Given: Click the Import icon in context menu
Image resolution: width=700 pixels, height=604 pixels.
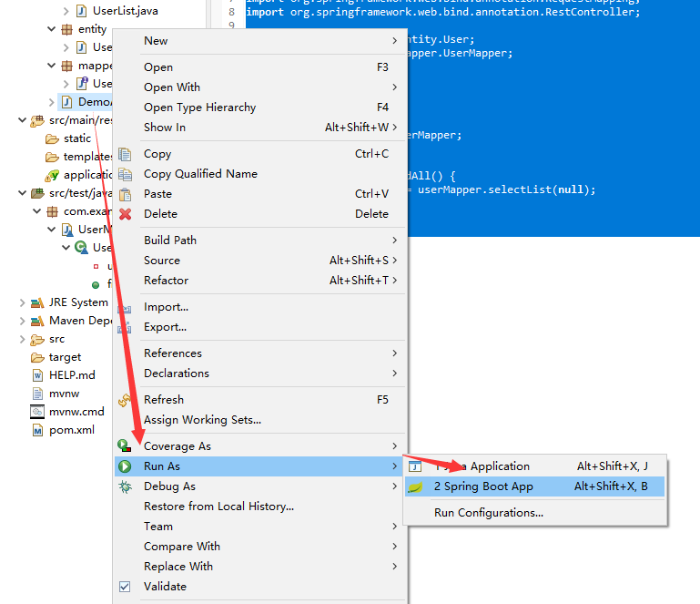Looking at the screenshot, I should coord(125,308).
